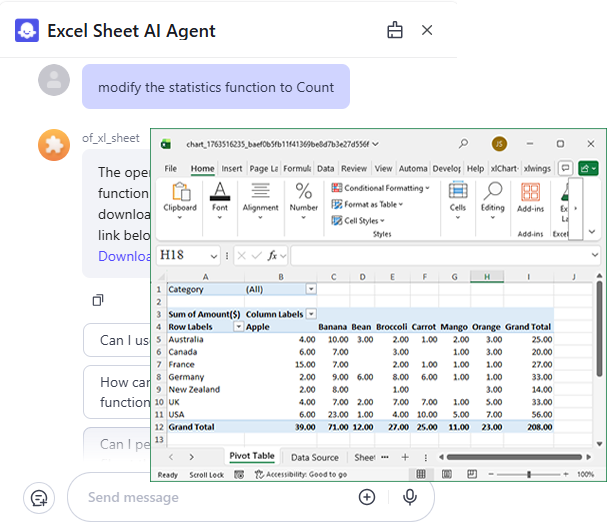Click the Add-ins ribbon icon
This screenshot has height=532, width=607.
[x=530, y=197]
